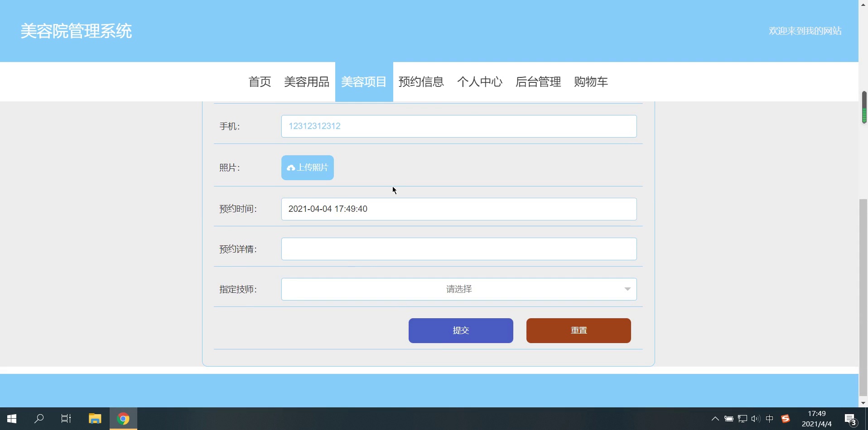Reset the form with 重置 button
Viewport: 868px width, 430px height.
point(579,330)
